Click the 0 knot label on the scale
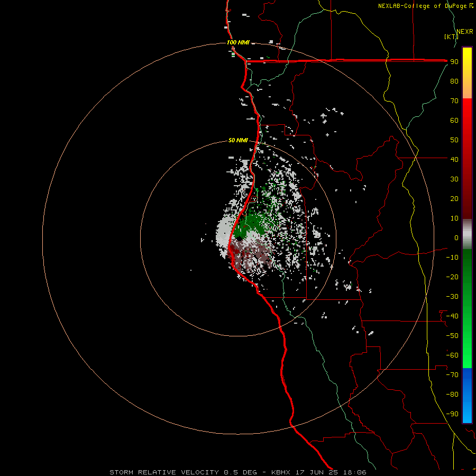This screenshot has width=476, height=476. [456, 237]
